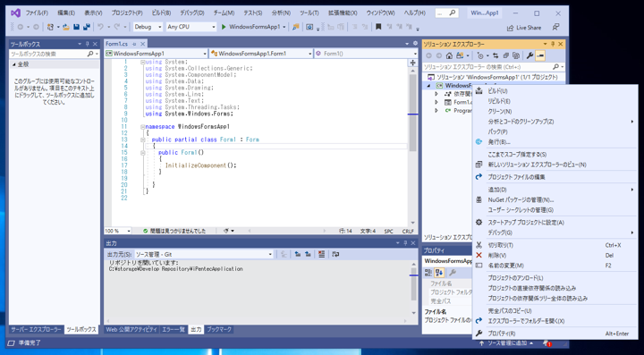
Task: Open the WindowsFormsApp1 project navigation dropdown
Action: pos(156,54)
